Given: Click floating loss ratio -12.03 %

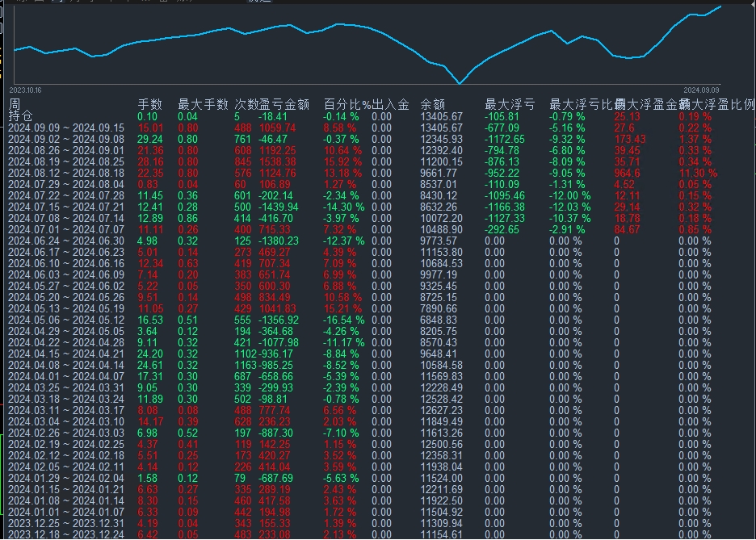Looking at the screenshot, I should (570, 207).
